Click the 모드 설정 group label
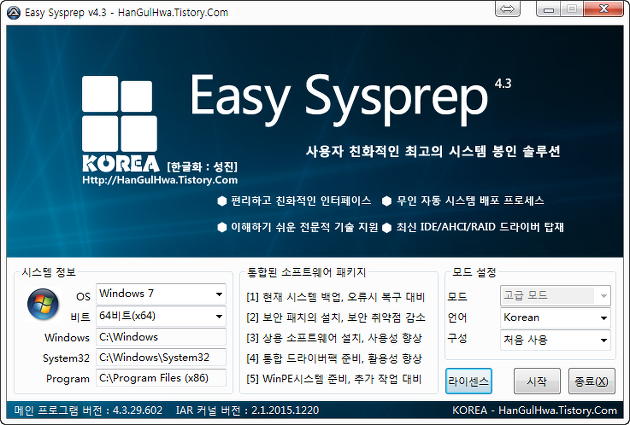The image size is (630, 425). pyautogui.click(x=474, y=272)
